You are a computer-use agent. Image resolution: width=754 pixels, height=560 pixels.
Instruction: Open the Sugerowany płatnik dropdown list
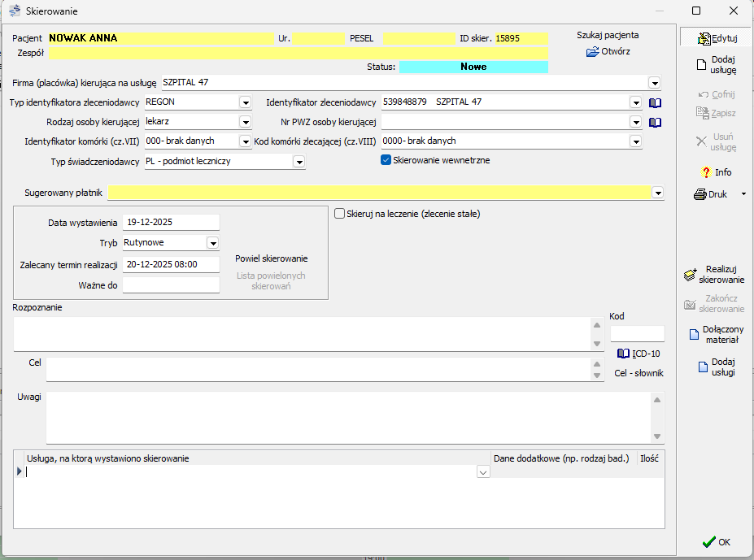tap(657, 193)
